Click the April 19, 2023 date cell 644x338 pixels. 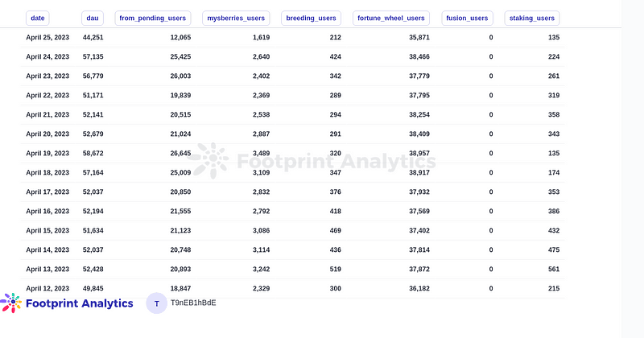click(x=47, y=153)
